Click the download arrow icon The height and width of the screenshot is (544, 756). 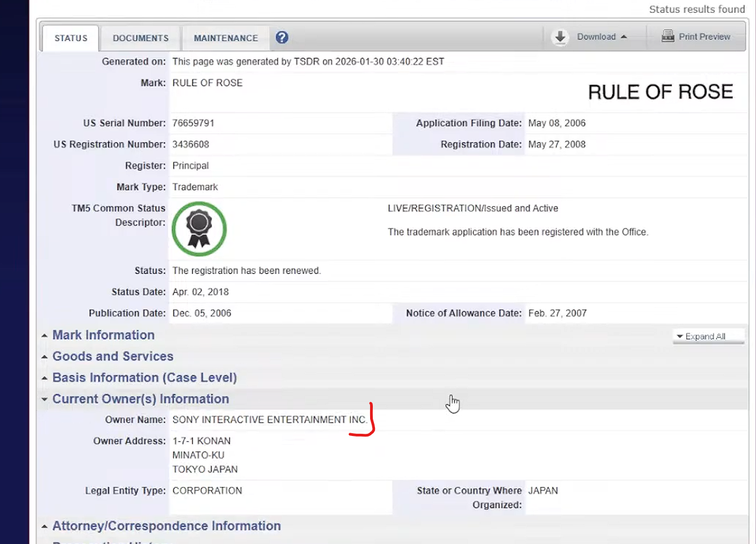pos(560,37)
